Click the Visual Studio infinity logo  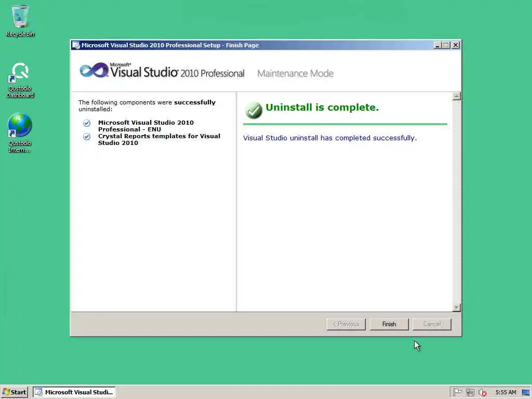coord(94,70)
